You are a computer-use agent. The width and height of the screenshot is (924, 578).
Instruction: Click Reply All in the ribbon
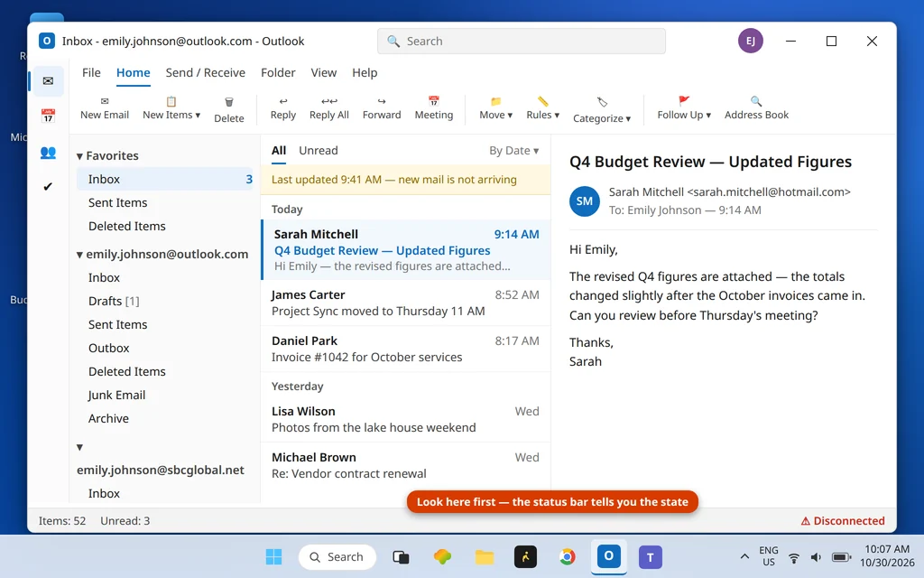(x=328, y=108)
